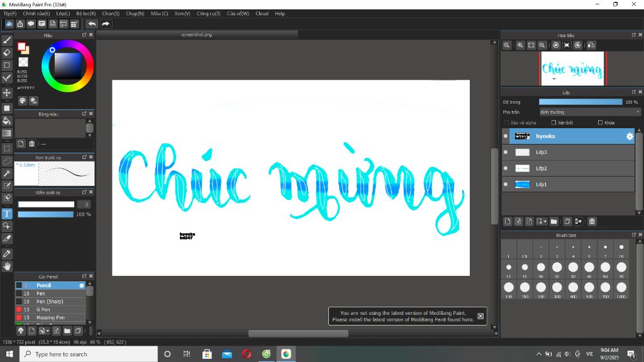Select the rectangular Select tool
Screen dimensions: 644x362
[x=7, y=148]
